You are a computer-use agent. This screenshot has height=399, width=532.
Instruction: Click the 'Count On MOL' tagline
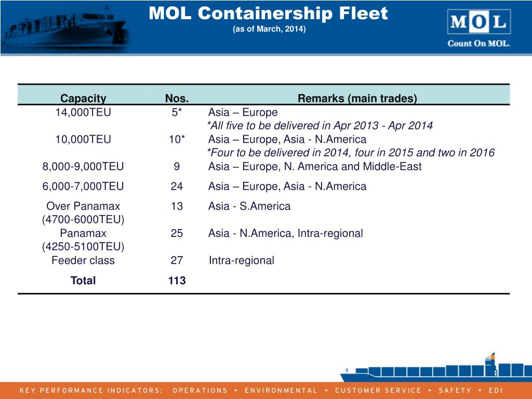(478, 44)
